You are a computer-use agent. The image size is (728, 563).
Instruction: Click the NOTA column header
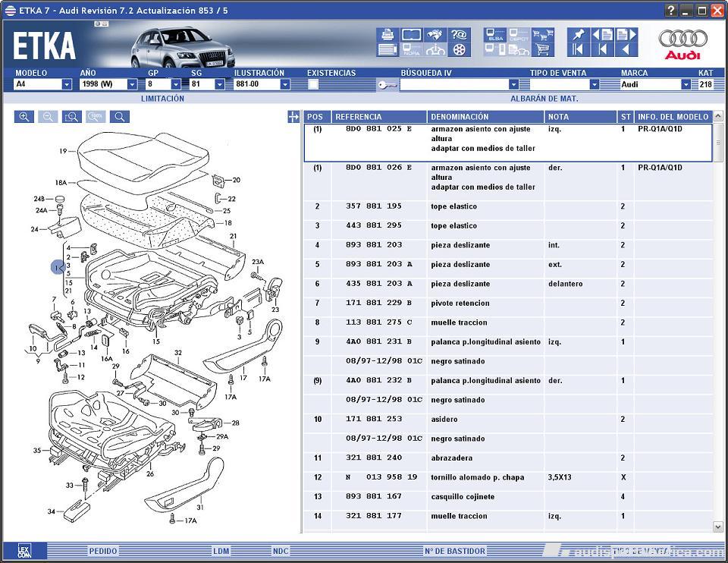coord(580,117)
